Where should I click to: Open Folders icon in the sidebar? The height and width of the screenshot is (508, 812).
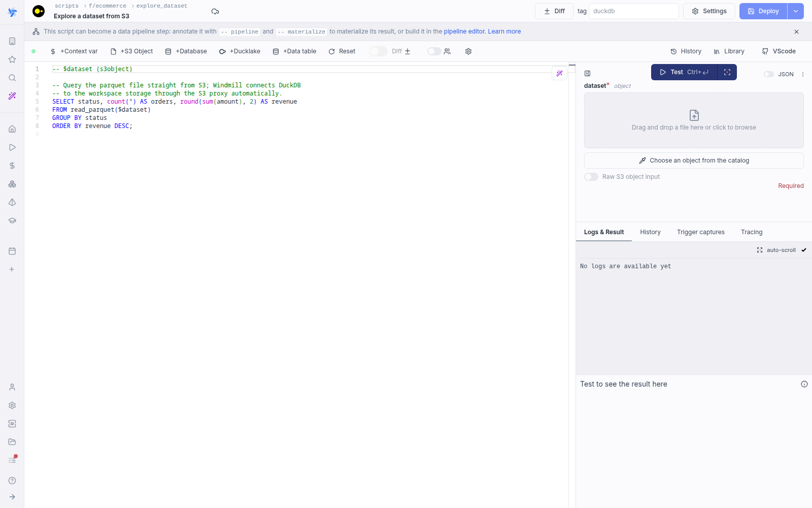click(12, 442)
